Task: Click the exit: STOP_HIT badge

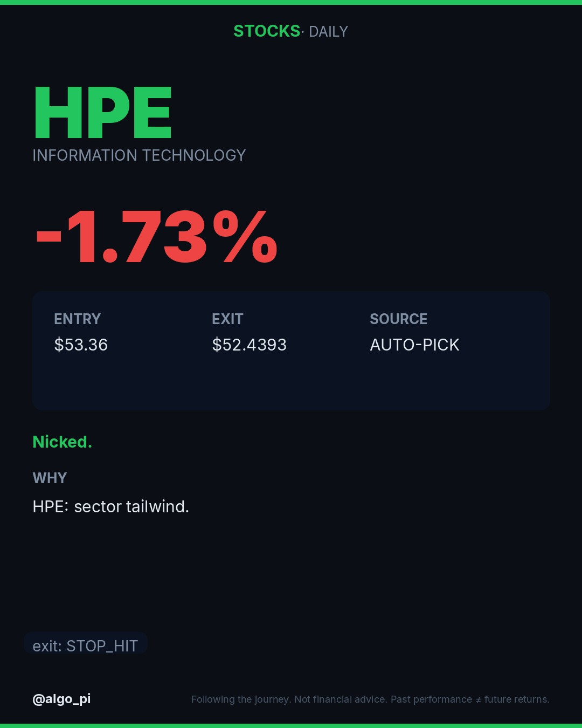Action: (86, 644)
